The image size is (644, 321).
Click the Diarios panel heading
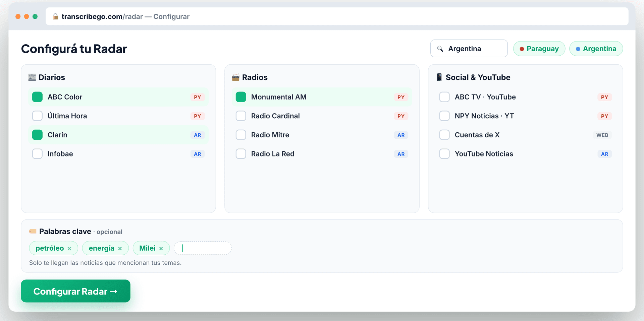(52, 77)
